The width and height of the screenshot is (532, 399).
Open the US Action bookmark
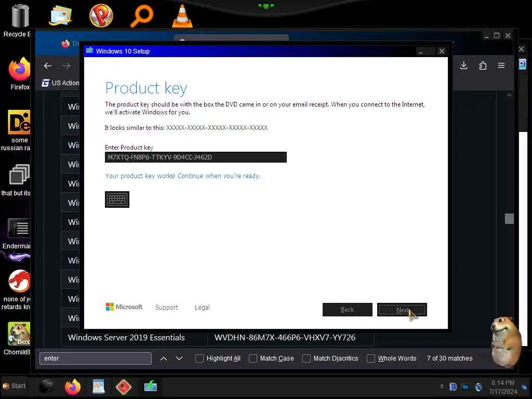click(x=60, y=83)
